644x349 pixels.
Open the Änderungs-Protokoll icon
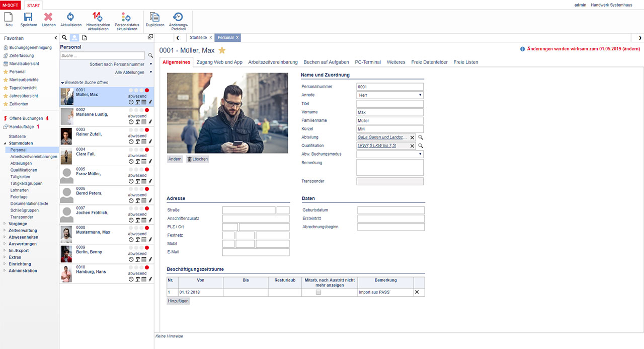coord(178,17)
